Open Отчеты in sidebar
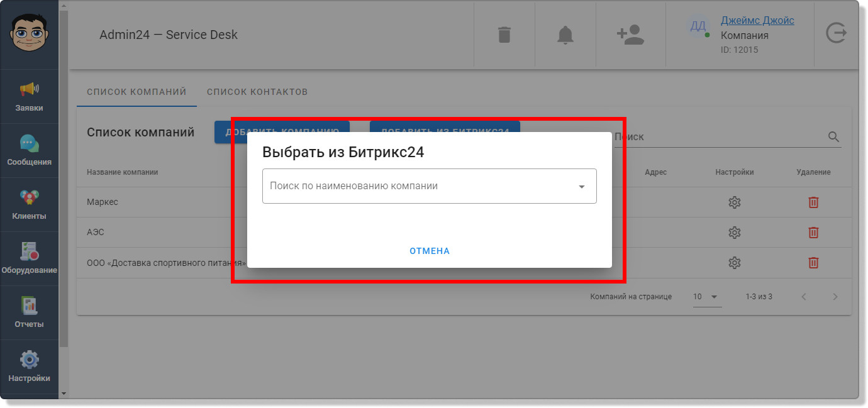Viewport: 868px width, 408px height. (30, 313)
